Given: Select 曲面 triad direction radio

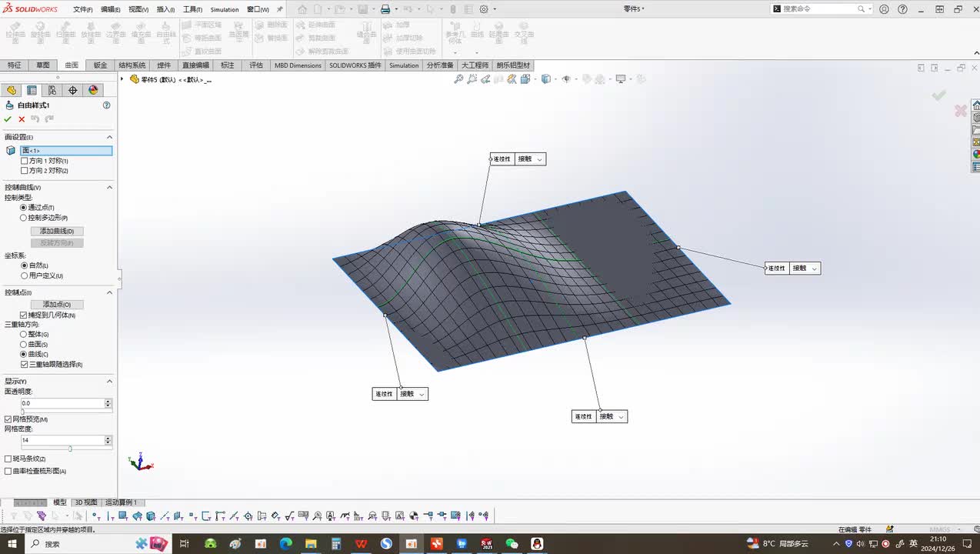Looking at the screenshot, I should pyautogui.click(x=24, y=345).
